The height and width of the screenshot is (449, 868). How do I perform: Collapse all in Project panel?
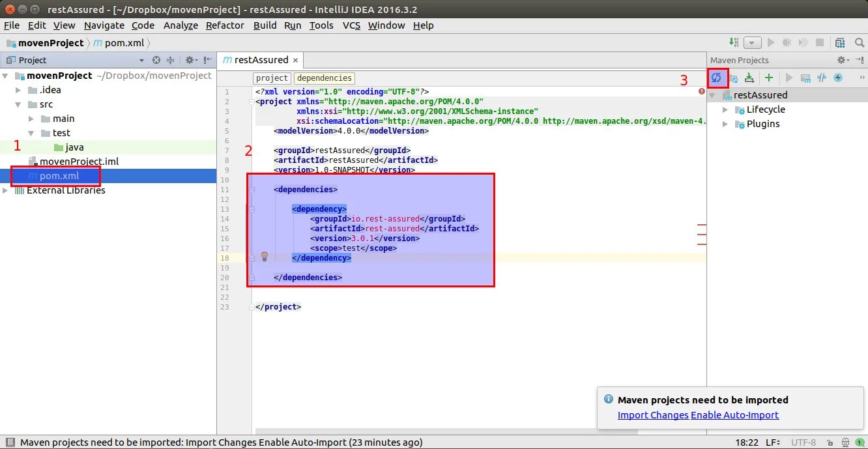click(x=171, y=60)
